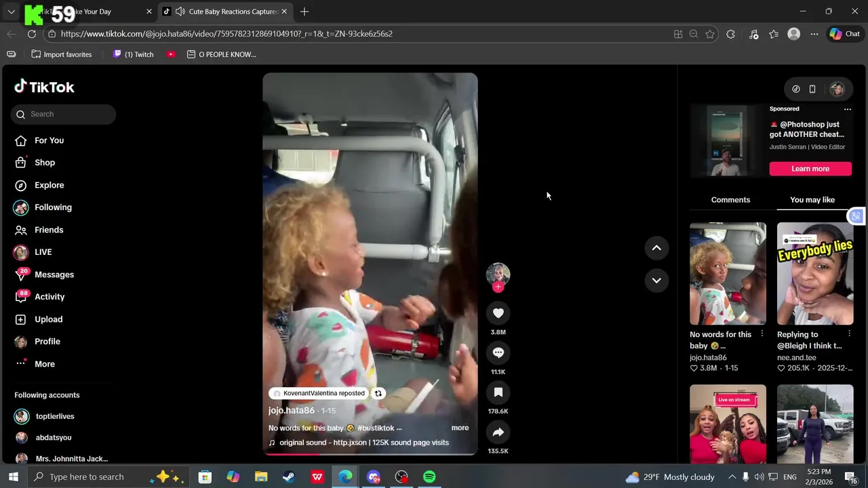Open jojo.hata86 username on video
Viewport: 868px width, 488px height.
click(x=292, y=411)
